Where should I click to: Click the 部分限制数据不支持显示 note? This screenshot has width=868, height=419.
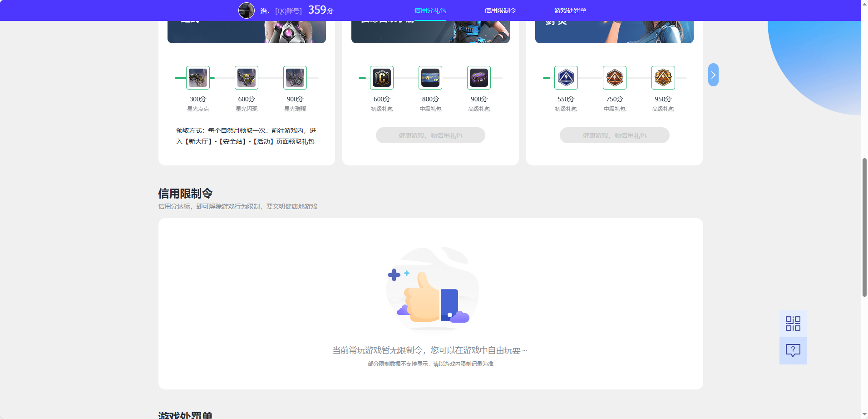(x=430, y=364)
